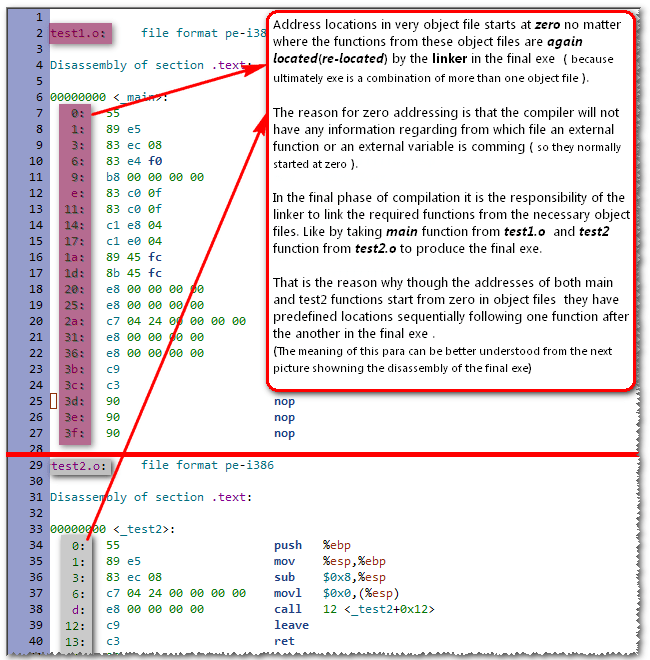650x660 pixels.
Task: Click address offset '14:'
Action: point(75,225)
